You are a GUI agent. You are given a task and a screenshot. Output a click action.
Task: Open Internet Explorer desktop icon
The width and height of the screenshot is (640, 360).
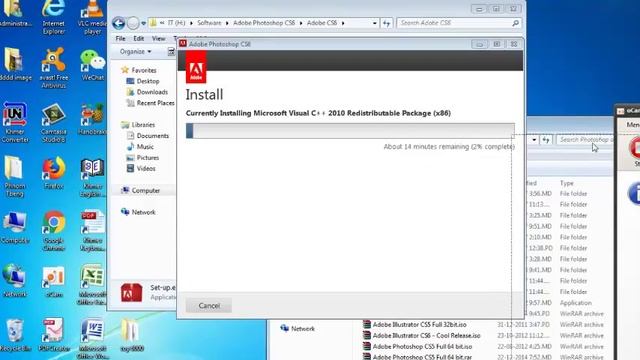click(x=53, y=16)
